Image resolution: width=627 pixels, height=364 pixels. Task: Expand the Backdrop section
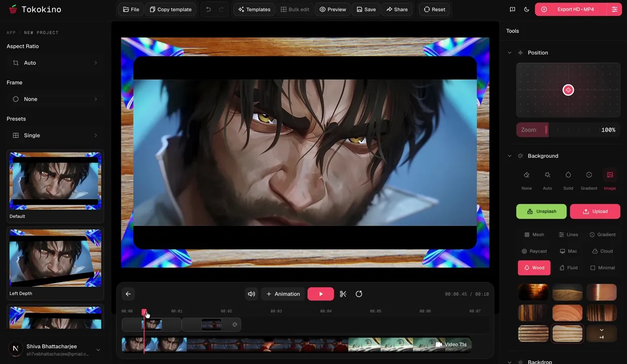[x=509, y=362]
